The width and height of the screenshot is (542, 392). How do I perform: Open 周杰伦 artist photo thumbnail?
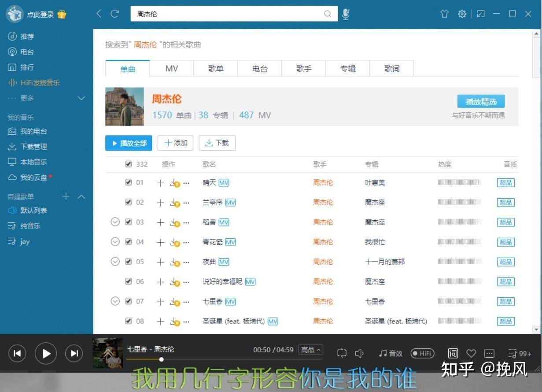coord(125,107)
